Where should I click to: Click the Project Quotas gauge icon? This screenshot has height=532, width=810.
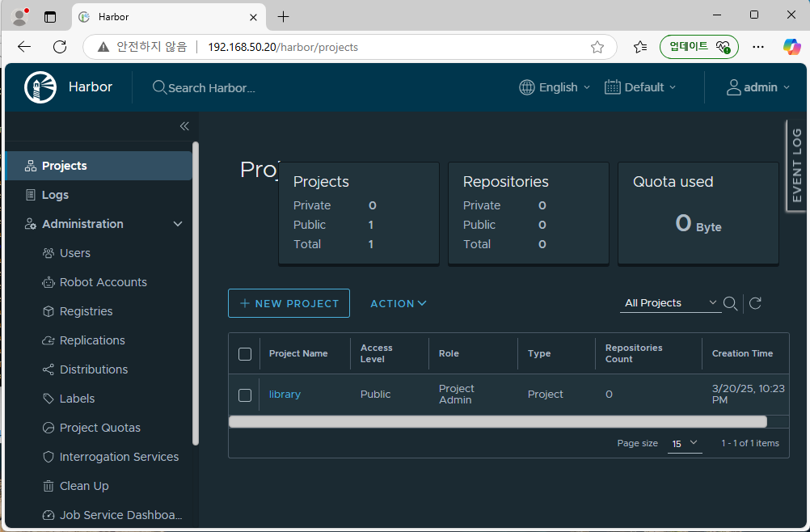click(x=48, y=428)
